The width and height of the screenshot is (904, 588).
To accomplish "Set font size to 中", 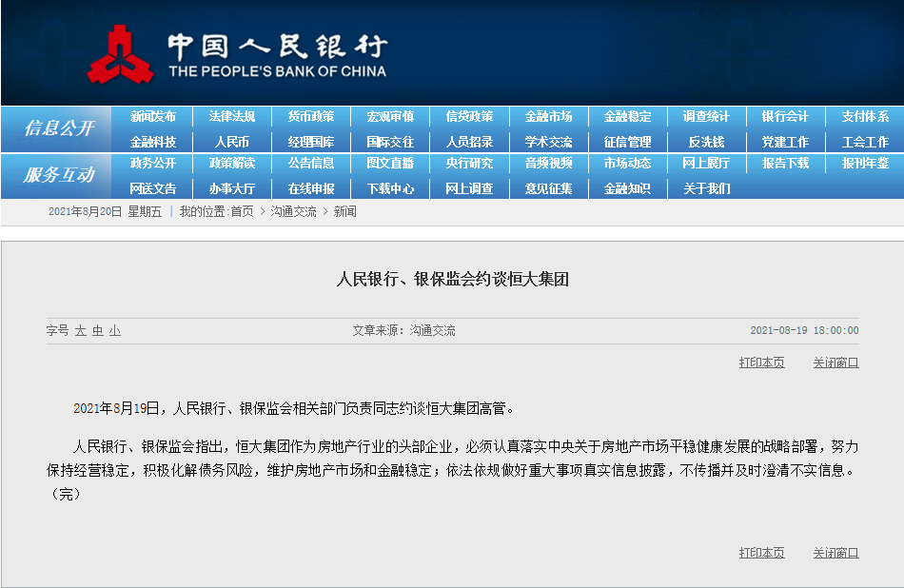I will click(x=98, y=330).
